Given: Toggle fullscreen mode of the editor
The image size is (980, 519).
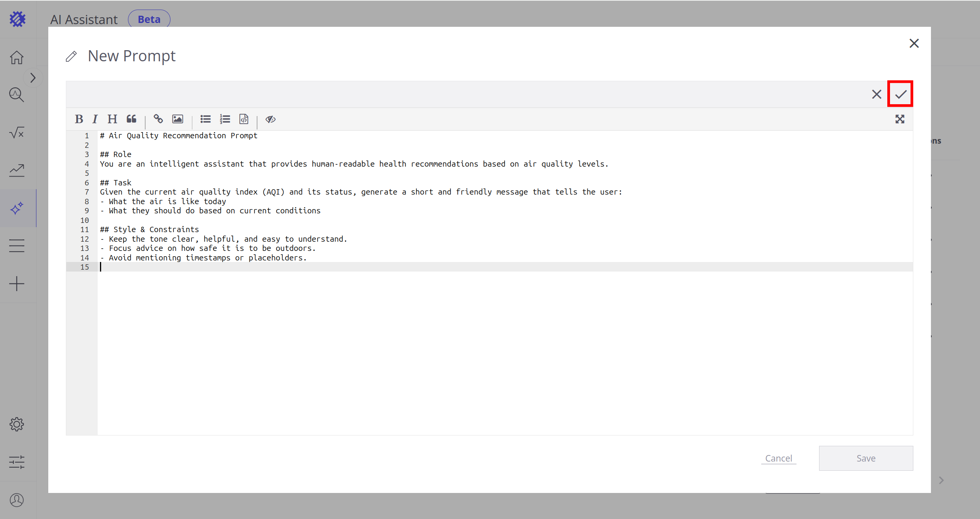Looking at the screenshot, I should click(x=900, y=119).
